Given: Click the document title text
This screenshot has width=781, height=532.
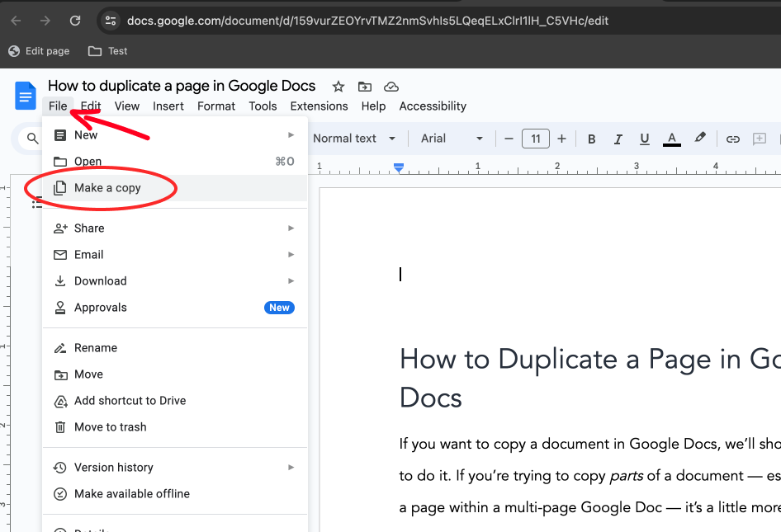Looking at the screenshot, I should pos(182,86).
